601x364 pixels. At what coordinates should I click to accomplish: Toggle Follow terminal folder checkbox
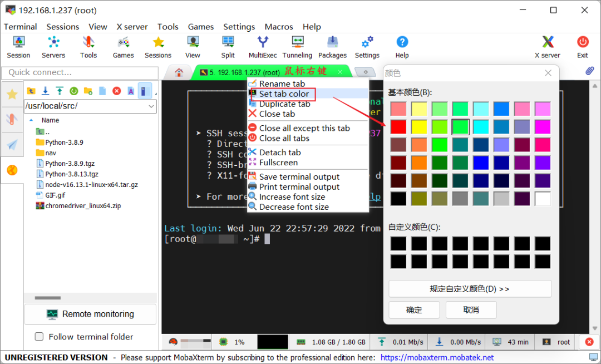coord(39,336)
